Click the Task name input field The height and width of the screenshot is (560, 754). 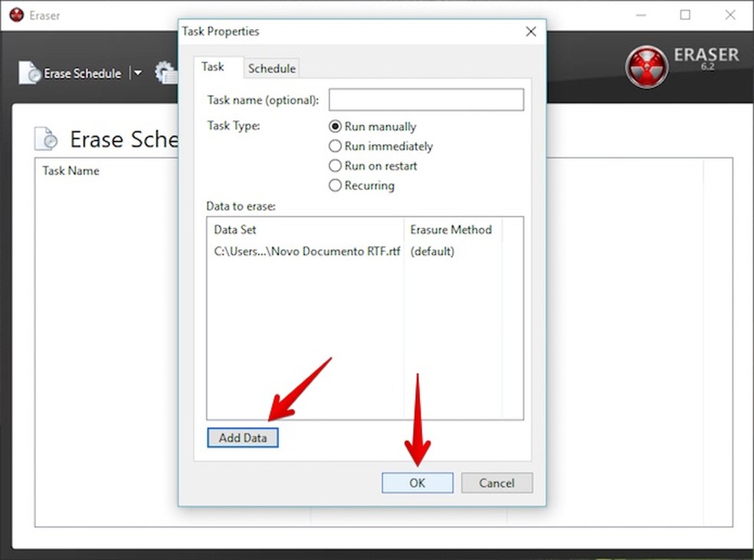pyautogui.click(x=426, y=100)
